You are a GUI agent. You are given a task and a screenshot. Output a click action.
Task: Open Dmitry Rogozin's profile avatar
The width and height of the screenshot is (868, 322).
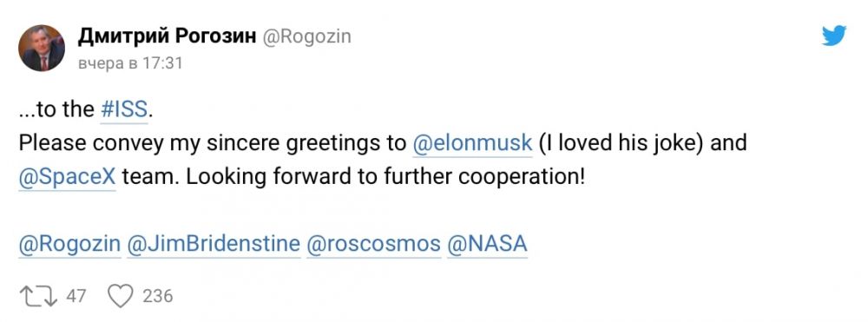coord(42,48)
